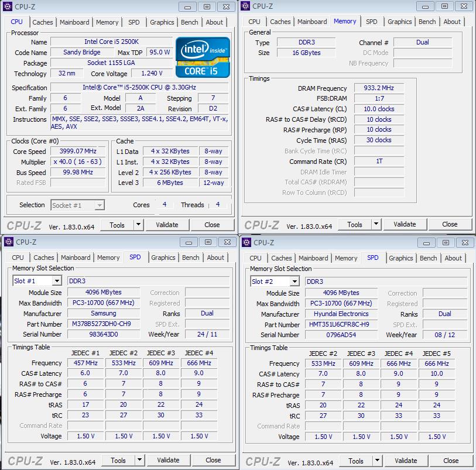Switch to Caches tab in the top-left CPU window
Image resolution: width=476 pixels, height=470 pixels.
(x=43, y=22)
